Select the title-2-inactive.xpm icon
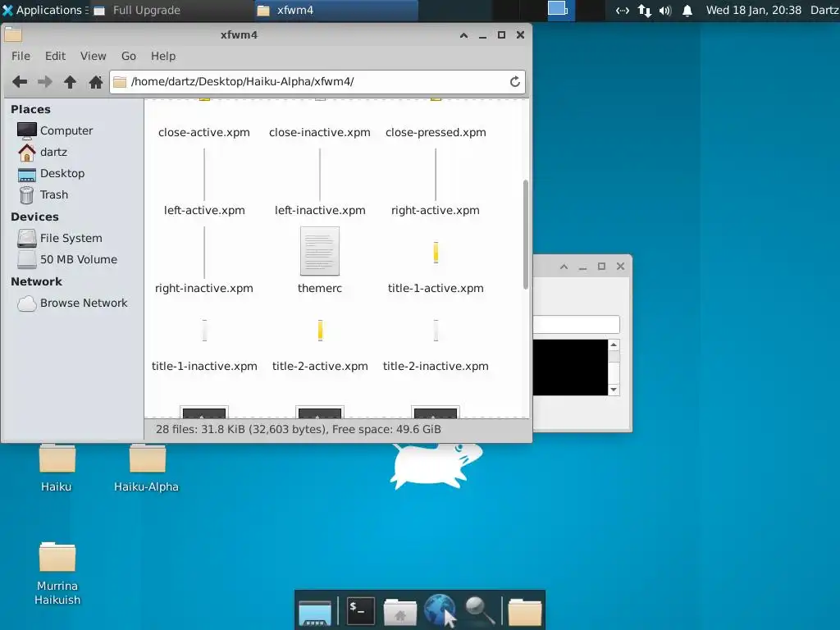This screenshot has height=630, width=840. [x=436, y=331]
